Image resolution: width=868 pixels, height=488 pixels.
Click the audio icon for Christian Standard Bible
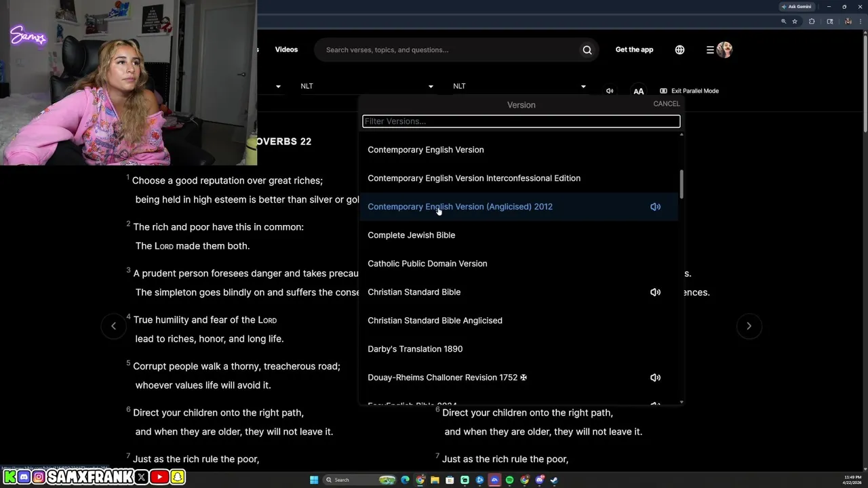pos(655,292)
